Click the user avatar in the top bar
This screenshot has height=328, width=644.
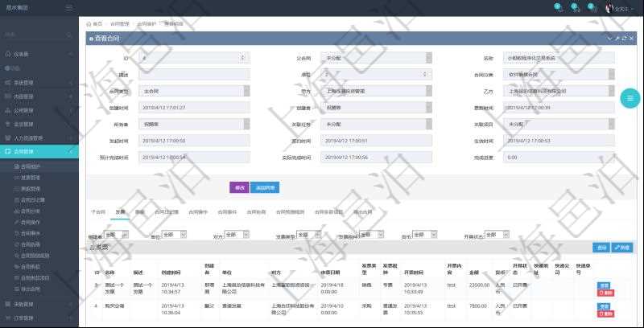coord(609,8)
